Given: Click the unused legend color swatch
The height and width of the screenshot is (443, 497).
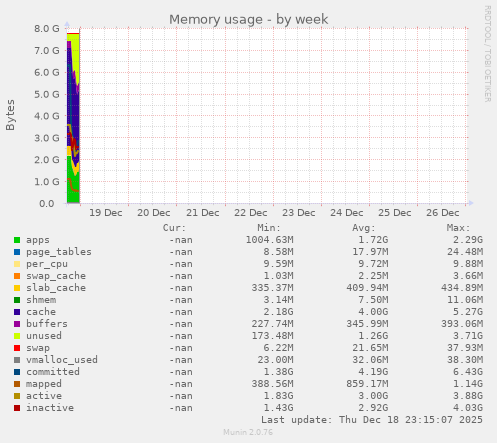Looking at the screenshot, I should [17, 336].
